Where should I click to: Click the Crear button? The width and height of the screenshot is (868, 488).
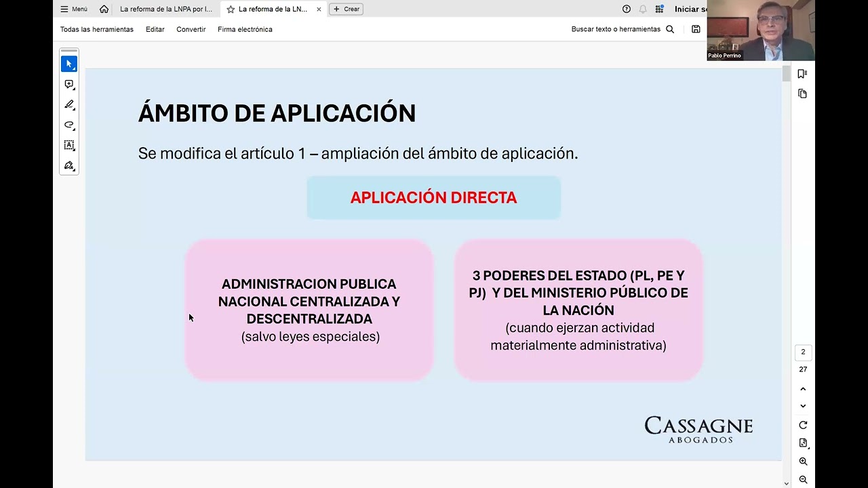[346, 9]
